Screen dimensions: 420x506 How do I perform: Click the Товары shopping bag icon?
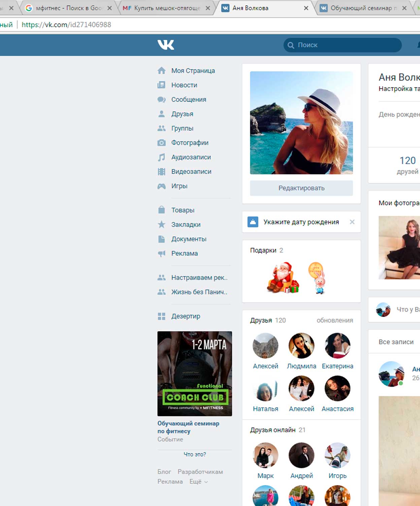pyautogui.click(x=162, y=210)
